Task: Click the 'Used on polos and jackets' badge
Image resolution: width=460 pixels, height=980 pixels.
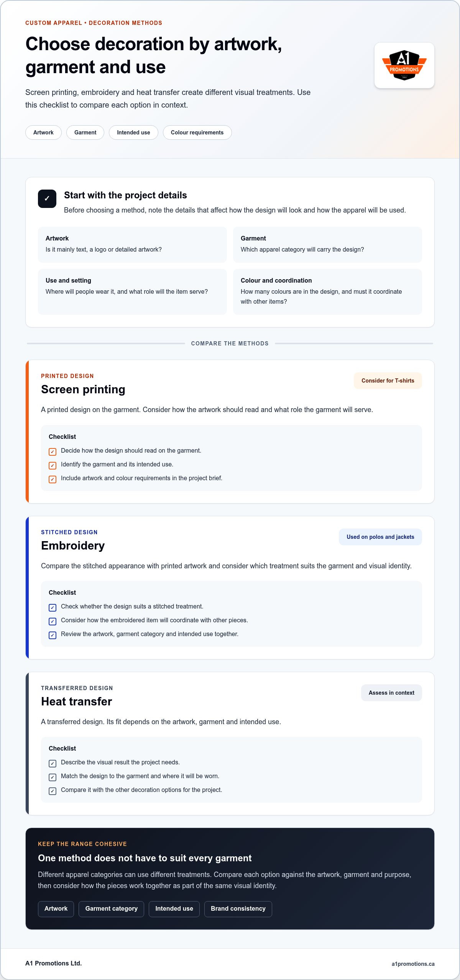Action: click(x=380, y=537)
